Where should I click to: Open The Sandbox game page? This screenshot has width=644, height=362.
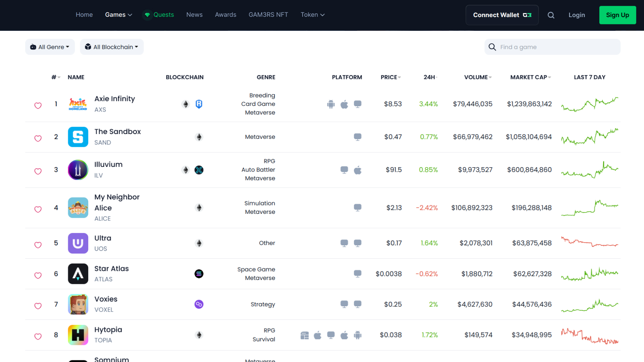[x=118, y=131]
